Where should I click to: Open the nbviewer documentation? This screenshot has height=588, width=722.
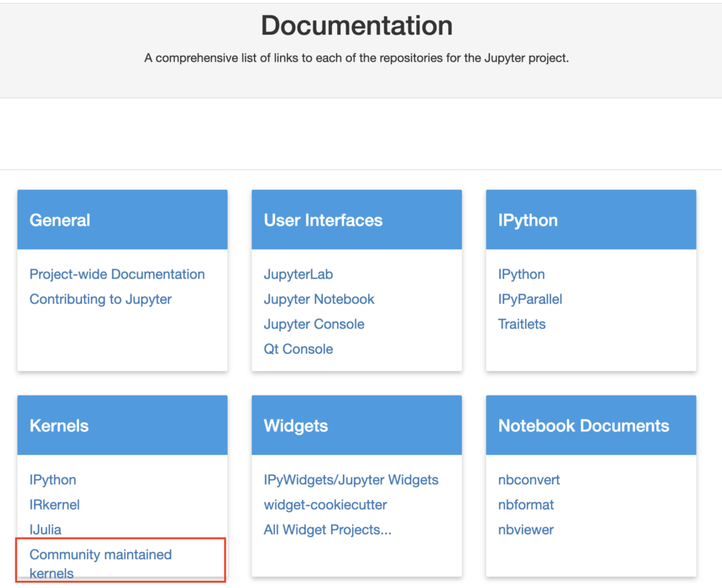(x=525, y=529)
